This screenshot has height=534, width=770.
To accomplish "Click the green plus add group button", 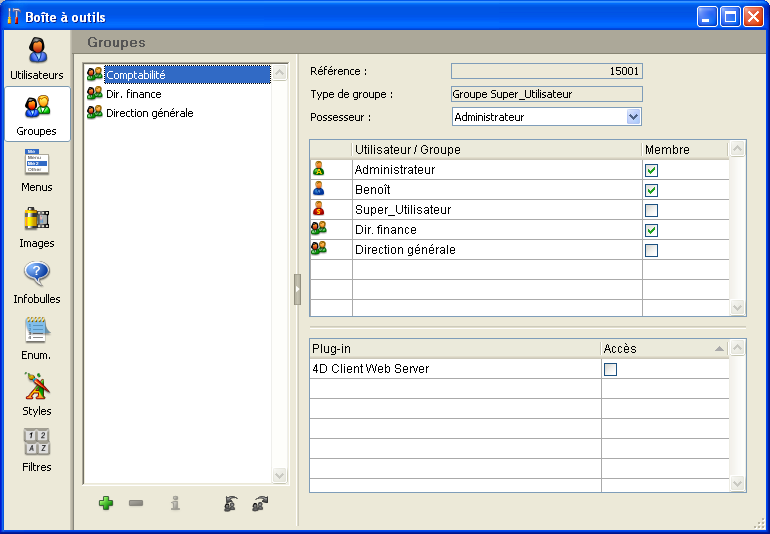I will pyautogui.click(x=106, y=504).
